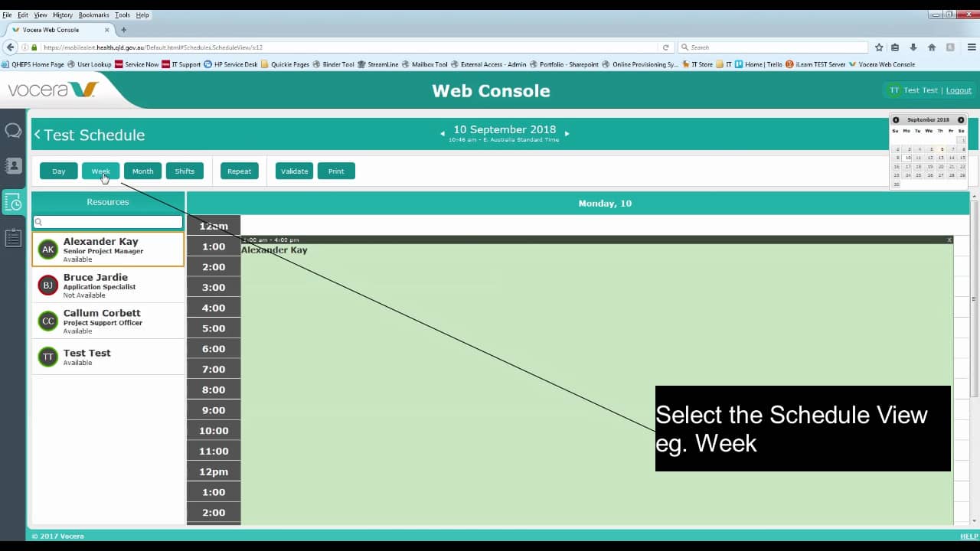Open the Mailbox Tool bookmark
Image resolution: width=980 pixels, height=551 pixels.
pyautogui.click(x=424, y=64)
